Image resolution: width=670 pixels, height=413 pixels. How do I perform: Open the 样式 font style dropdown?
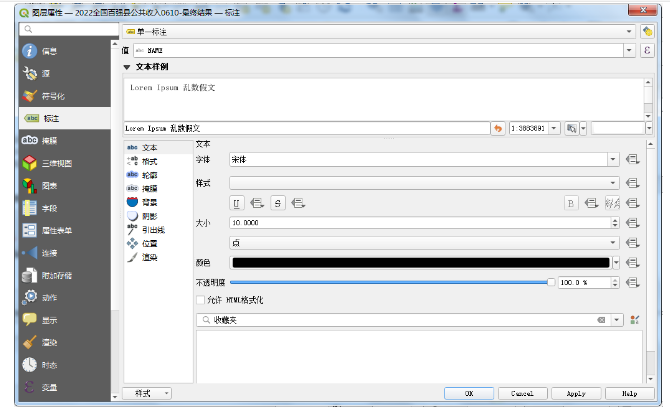(x=613, y=183)
